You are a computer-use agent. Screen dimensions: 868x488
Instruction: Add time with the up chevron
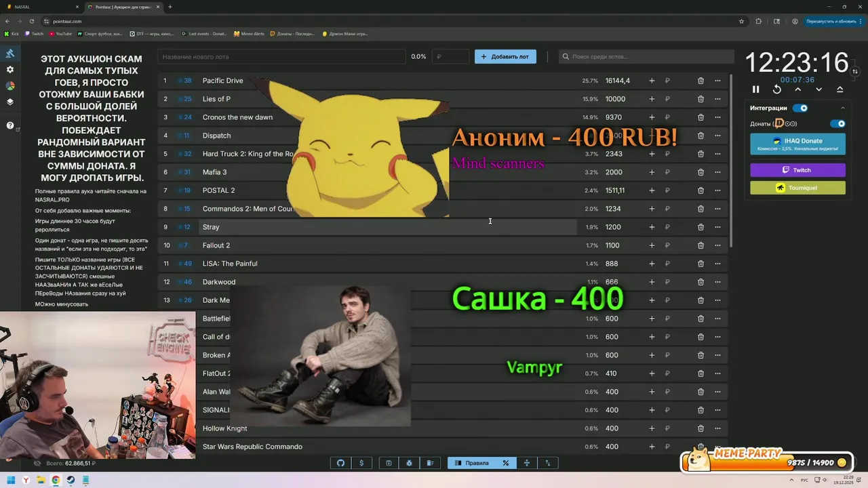click(x=798, y=89)
